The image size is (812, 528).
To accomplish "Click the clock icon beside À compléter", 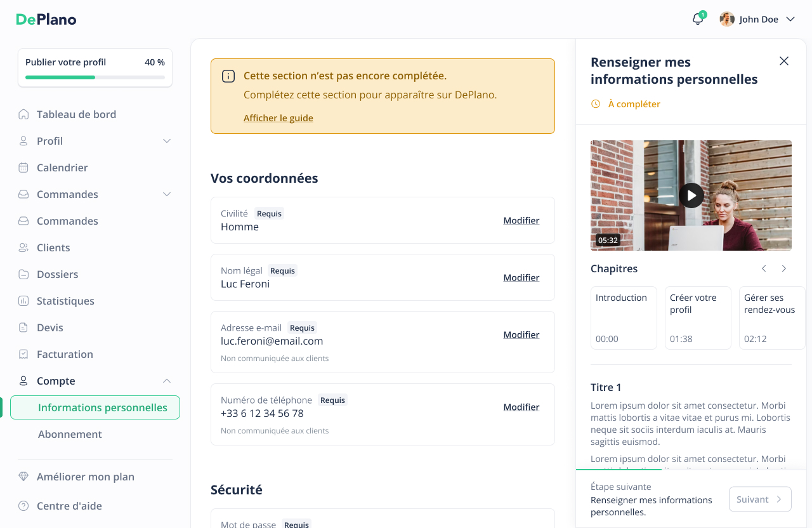I will pos(595,104).
